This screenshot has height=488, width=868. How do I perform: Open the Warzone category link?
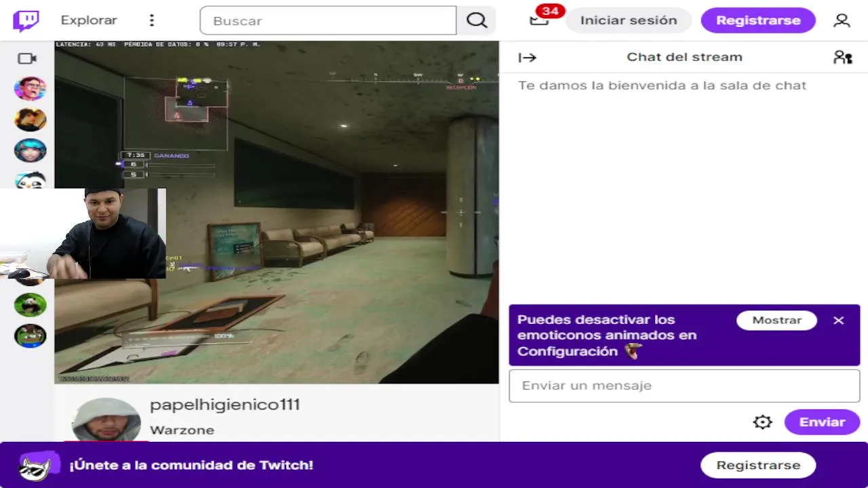point(182,430)
